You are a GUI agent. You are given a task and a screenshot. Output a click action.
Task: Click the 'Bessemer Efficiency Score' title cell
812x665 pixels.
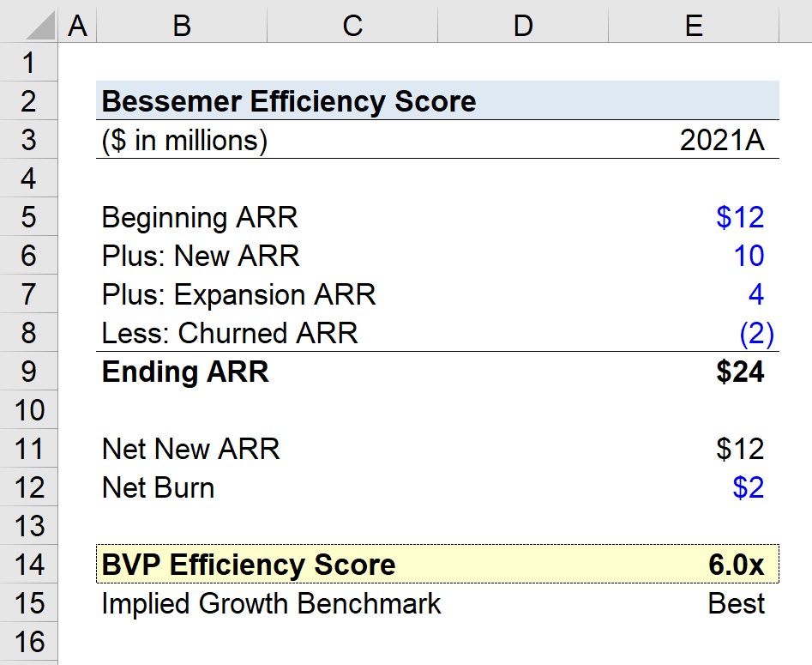coord(289,101)
